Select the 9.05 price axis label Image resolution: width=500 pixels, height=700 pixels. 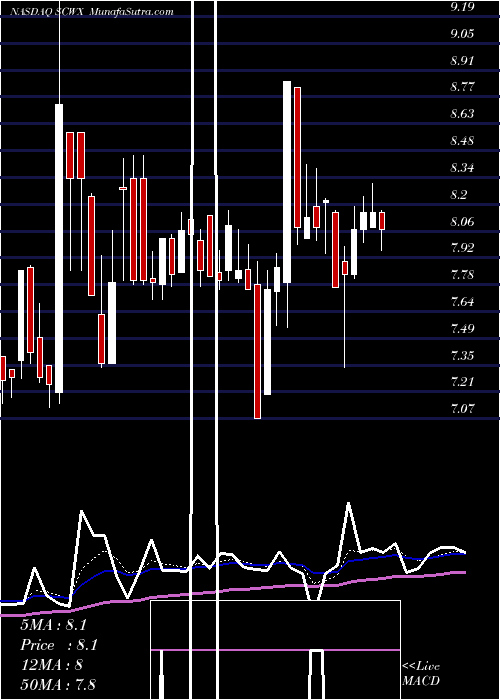click(x=462, y=34)
